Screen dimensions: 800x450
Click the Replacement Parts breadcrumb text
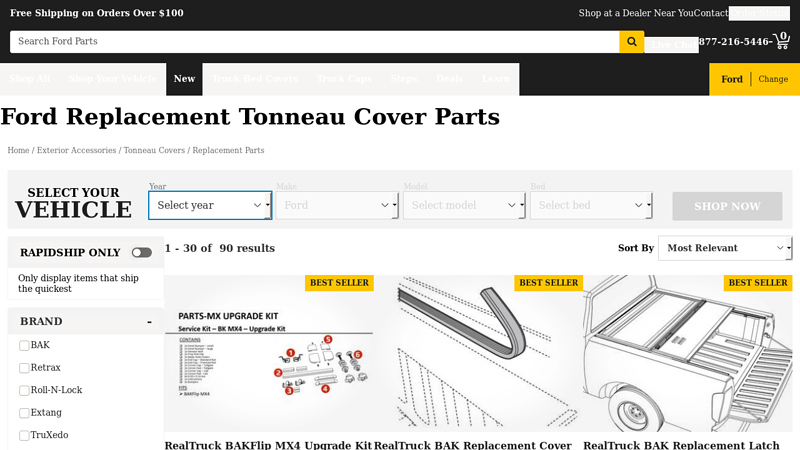[228, 150]
